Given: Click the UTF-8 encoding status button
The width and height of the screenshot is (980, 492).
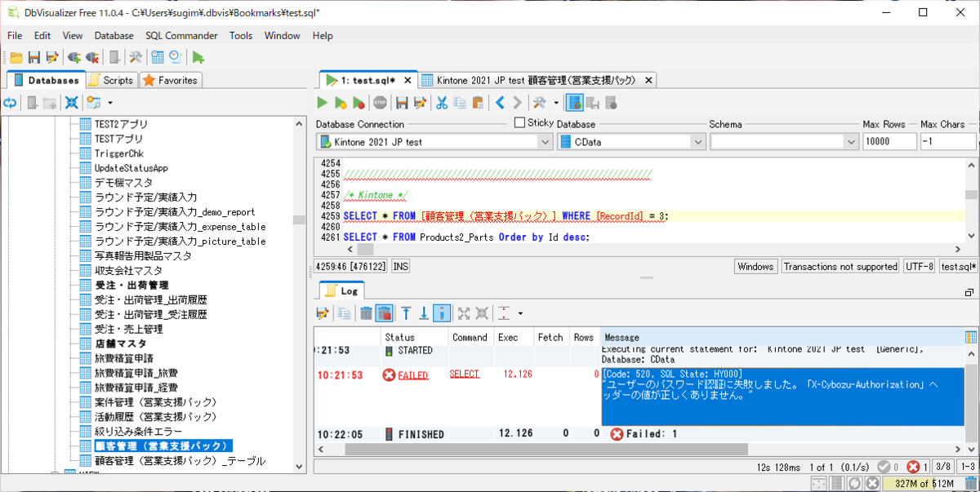Looking at the screenshot, I should (x=920, y=267).
